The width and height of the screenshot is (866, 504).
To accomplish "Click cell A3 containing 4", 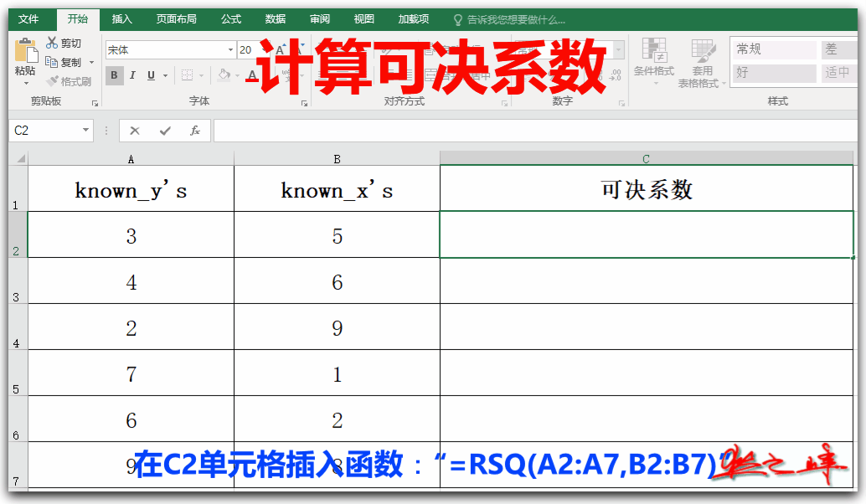I will 131,280.
